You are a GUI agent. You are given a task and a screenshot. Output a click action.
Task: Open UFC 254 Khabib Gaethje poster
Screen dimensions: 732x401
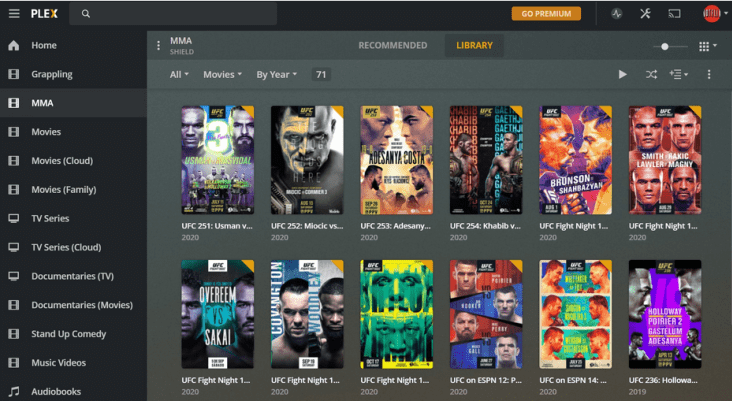[x=486, y=160]
